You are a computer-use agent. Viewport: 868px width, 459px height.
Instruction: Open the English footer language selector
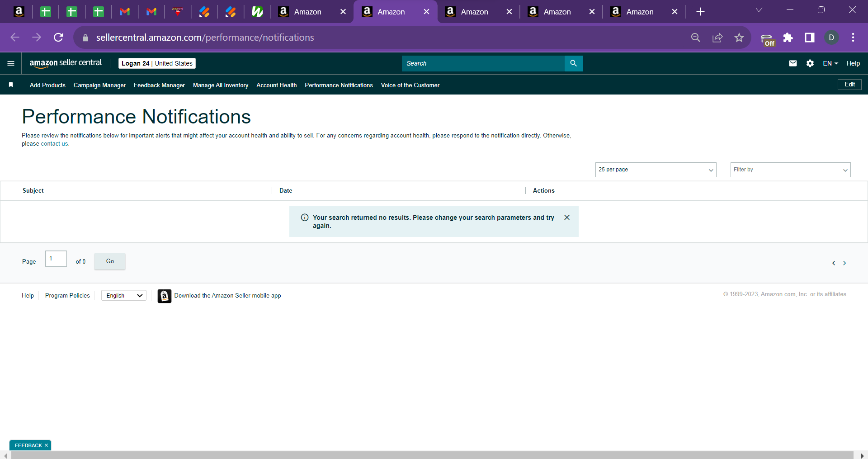click(124, 295)
